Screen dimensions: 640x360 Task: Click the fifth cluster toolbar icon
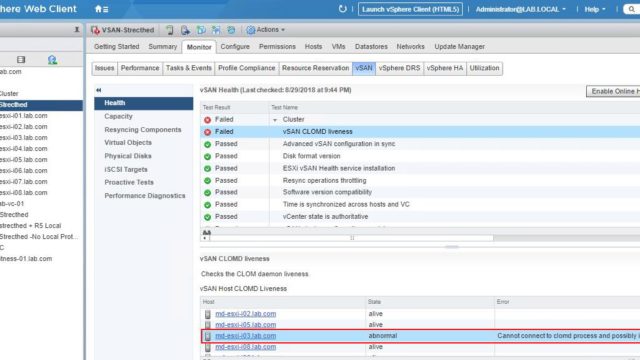[x=231, y=30]
